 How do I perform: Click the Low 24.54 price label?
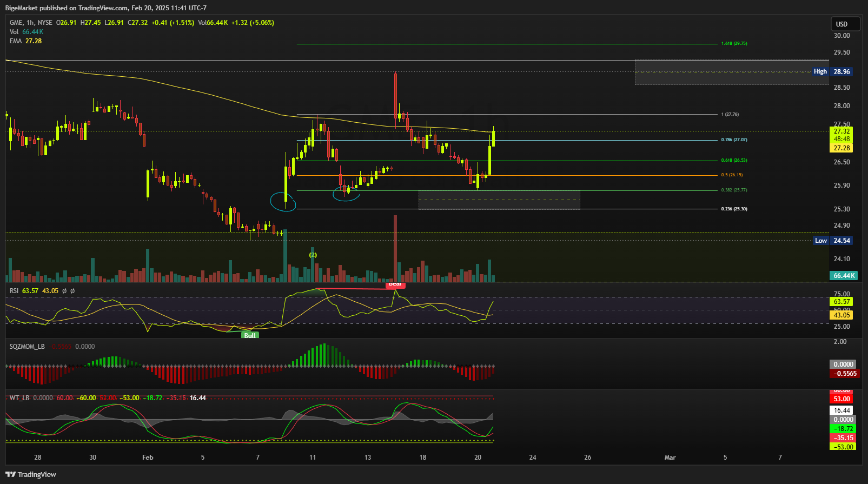point(833,241)
